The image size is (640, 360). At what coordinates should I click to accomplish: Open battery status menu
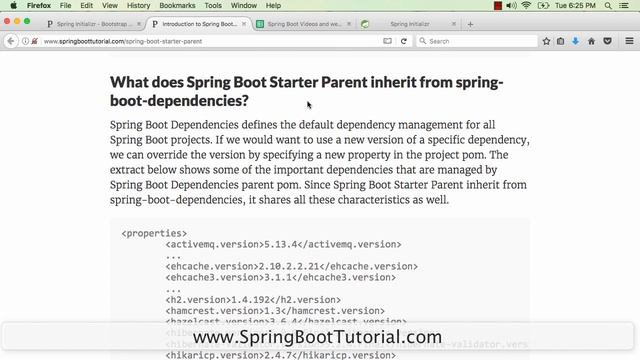(x=543, y=6)
